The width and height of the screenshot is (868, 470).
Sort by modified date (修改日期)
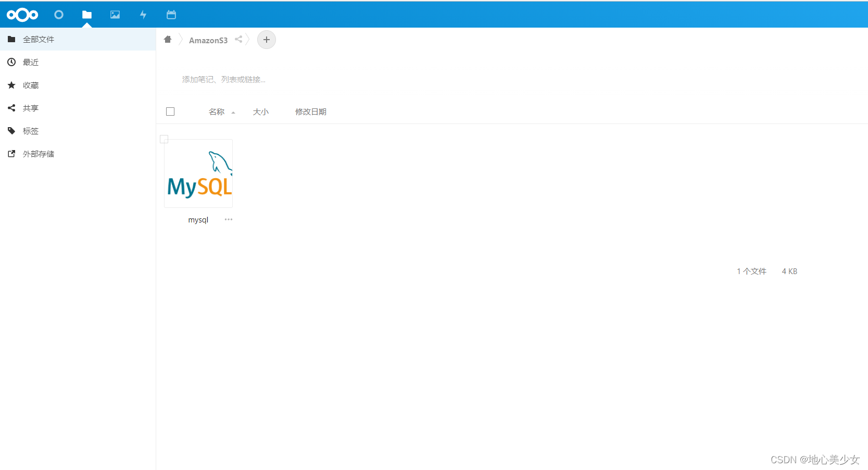tap(311, 112)
